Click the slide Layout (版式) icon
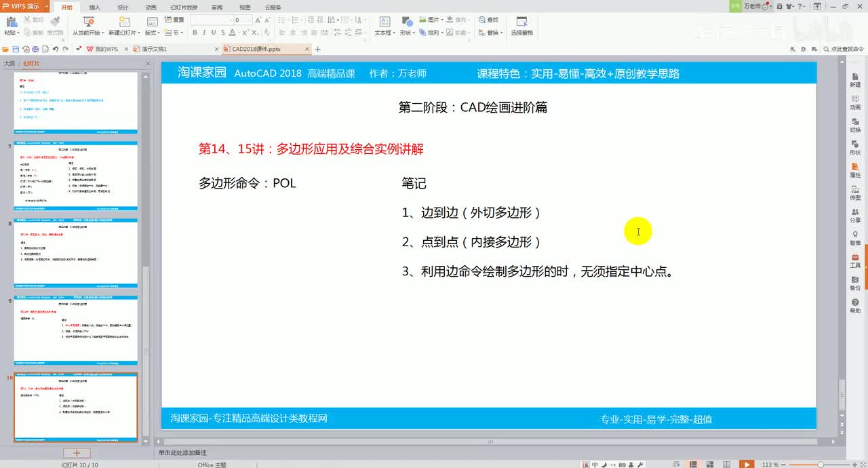This screenshot has width=868, height=468. pyautogui.click(x=152, y=23)
